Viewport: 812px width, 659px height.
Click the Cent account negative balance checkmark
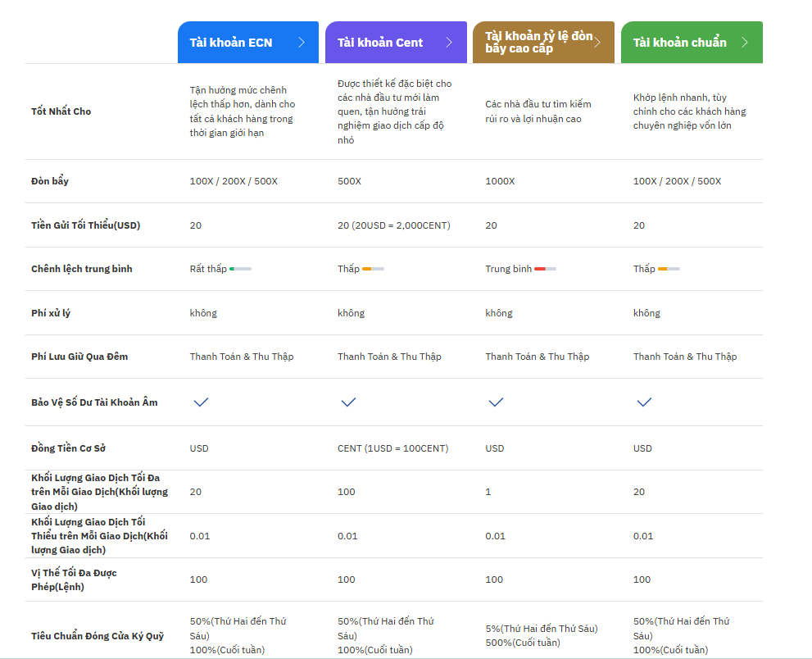click(348, 402)
